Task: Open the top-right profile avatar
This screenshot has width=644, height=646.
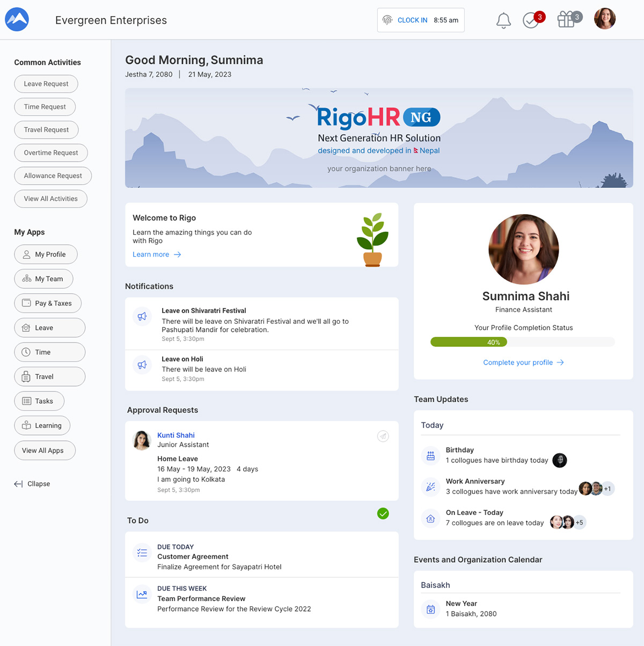Action: point(604,19)
